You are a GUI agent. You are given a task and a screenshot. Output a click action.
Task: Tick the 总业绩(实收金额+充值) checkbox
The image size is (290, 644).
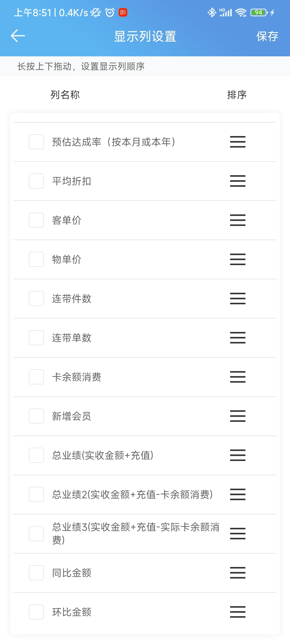36,455
